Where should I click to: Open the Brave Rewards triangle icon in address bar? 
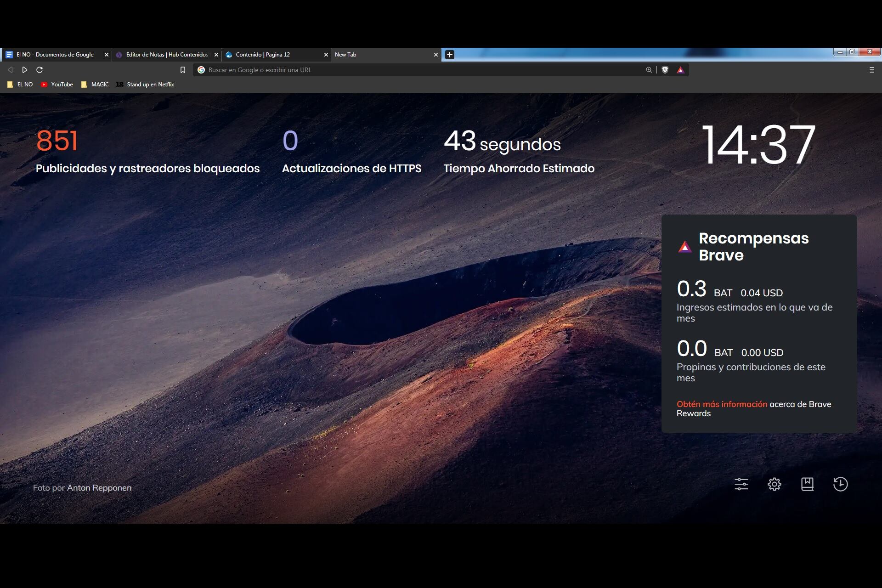point(680,70)
